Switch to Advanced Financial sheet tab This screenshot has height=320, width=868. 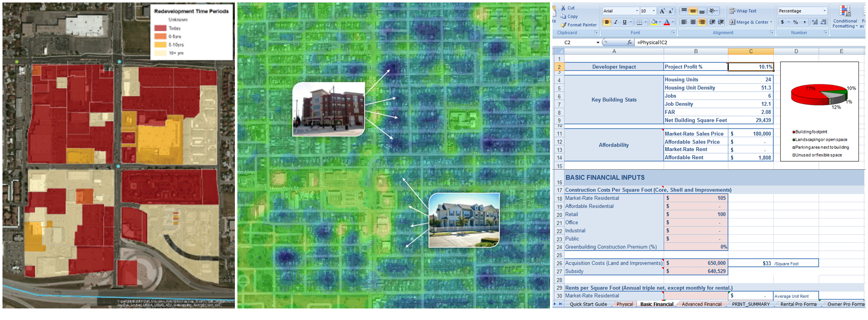point(701,304)
